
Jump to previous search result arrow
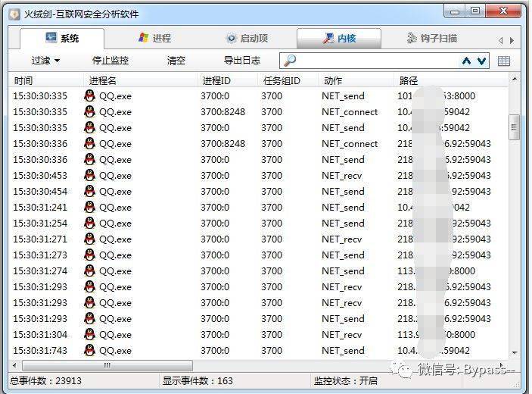pyautogui.click(x=466, y=61)
